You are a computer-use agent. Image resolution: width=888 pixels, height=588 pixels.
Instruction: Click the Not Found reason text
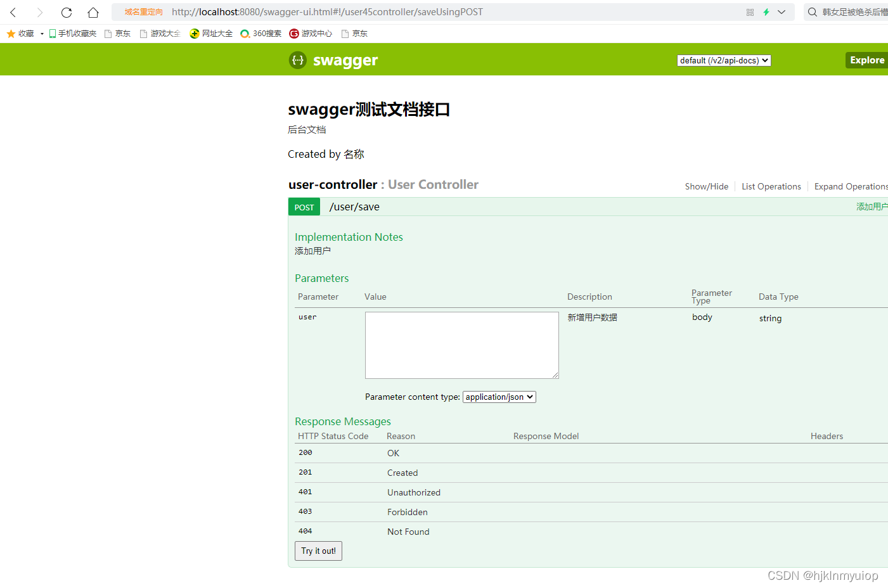point(408,532)
